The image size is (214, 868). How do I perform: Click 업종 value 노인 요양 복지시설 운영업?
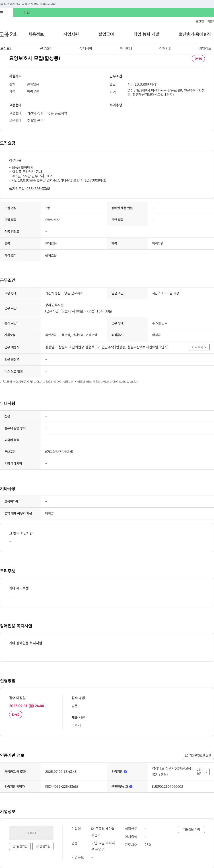click(x=103, y=846)
